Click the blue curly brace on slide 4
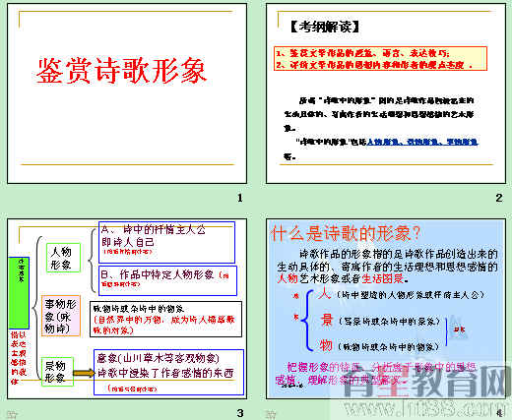This screenshot has height=420, width=512. tap(307, 321)
